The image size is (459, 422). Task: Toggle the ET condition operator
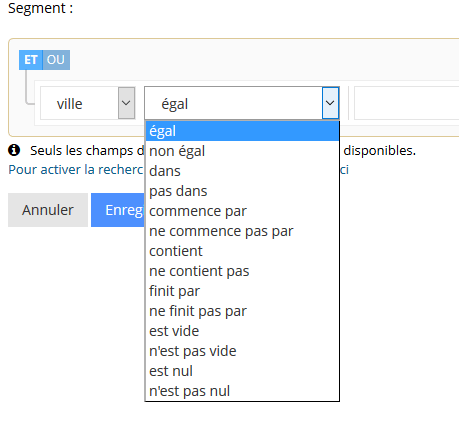click(31, 60)
